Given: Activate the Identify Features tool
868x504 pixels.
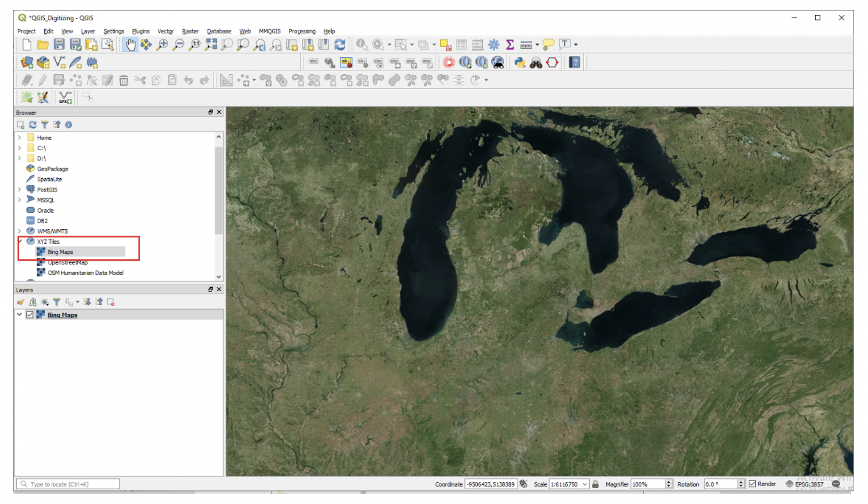Looking at the screenshot, I should (x=361, y=45).
